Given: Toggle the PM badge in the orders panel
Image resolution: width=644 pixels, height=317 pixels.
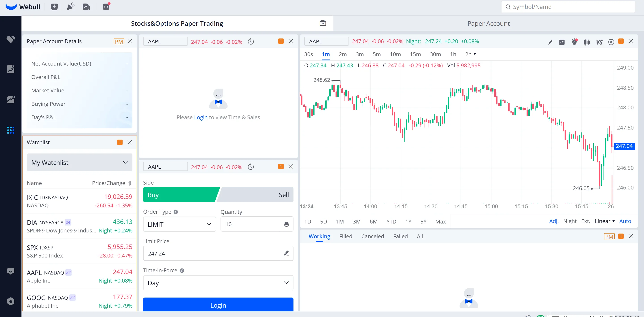Looking at the screenshot, I should 609,236.
